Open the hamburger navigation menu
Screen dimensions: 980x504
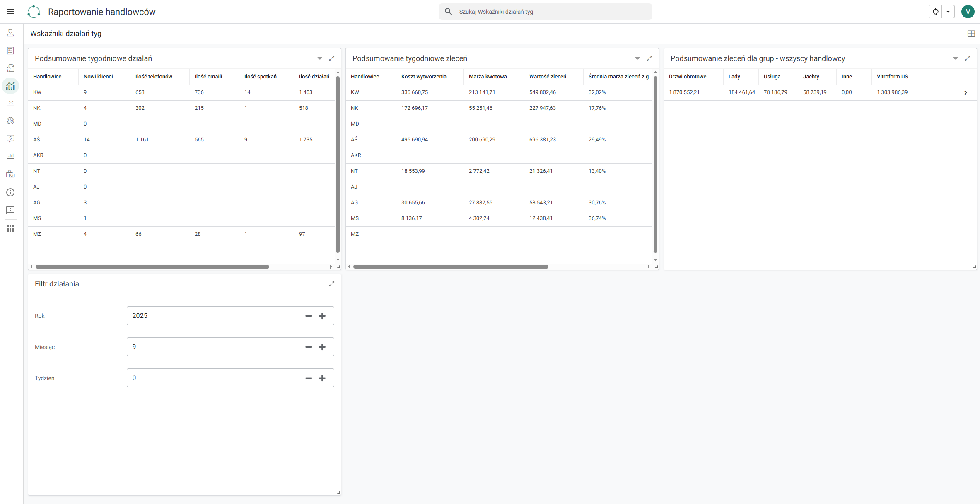10,12
